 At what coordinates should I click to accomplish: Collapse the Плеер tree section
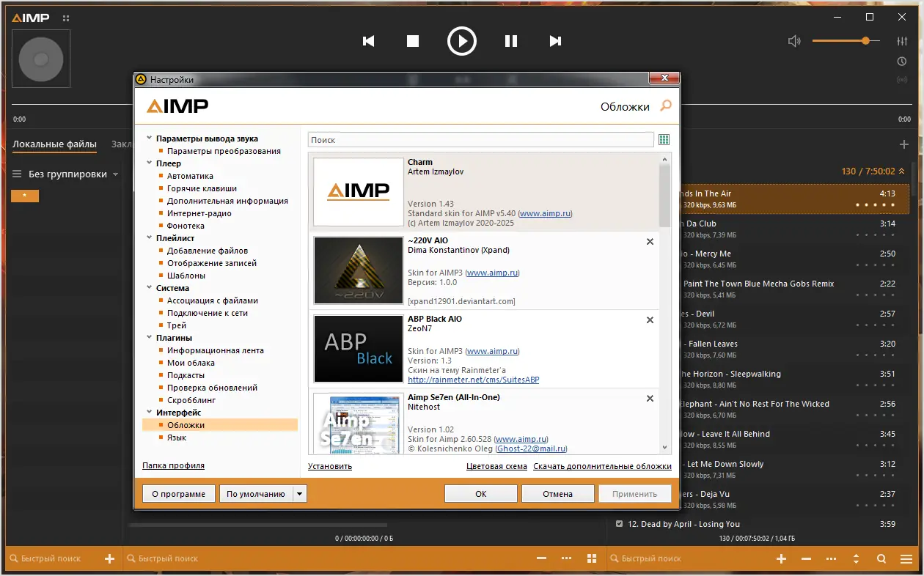tap(150, 163)
